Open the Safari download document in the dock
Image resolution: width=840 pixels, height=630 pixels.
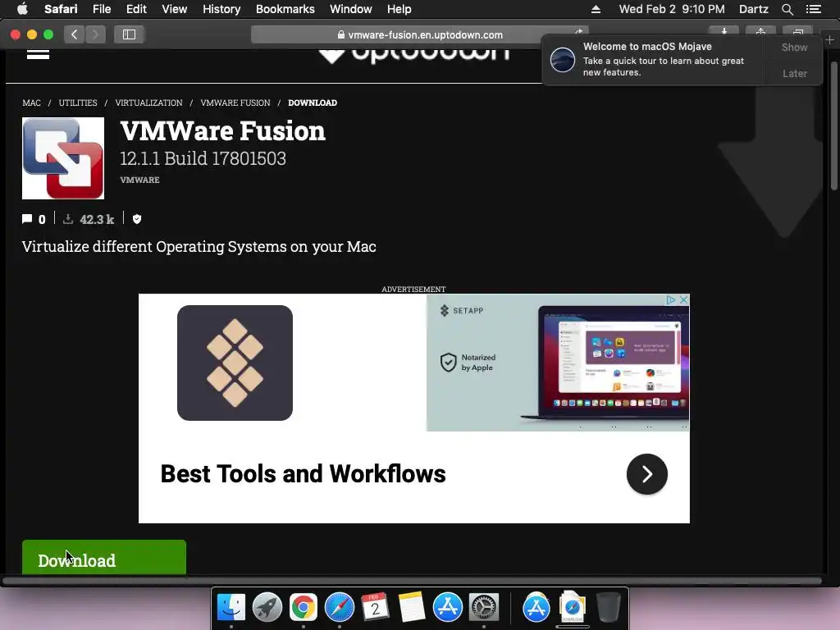click(x=572, y=607)
